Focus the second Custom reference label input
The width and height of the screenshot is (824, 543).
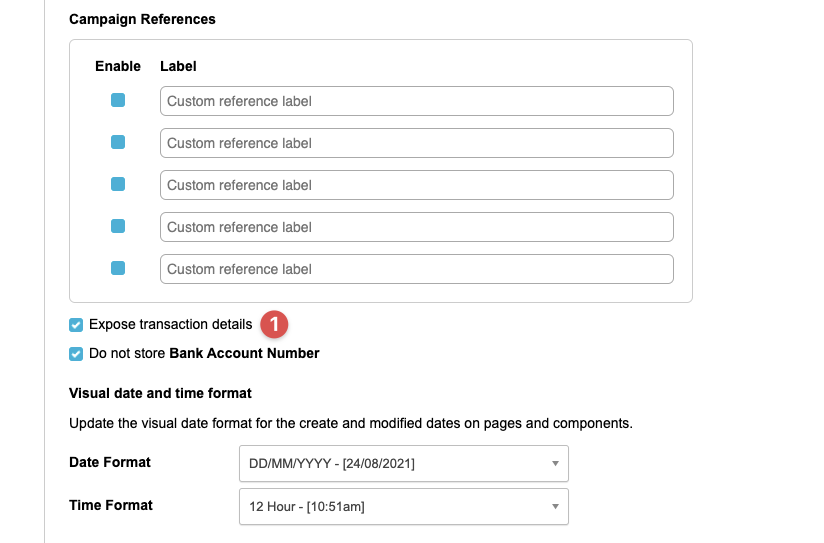coord(416,143)
